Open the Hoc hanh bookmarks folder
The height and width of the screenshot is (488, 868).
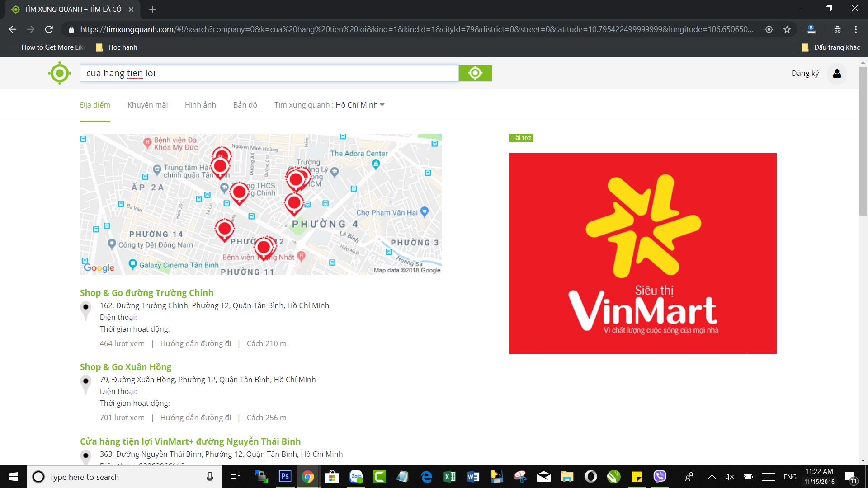(117, 47)
